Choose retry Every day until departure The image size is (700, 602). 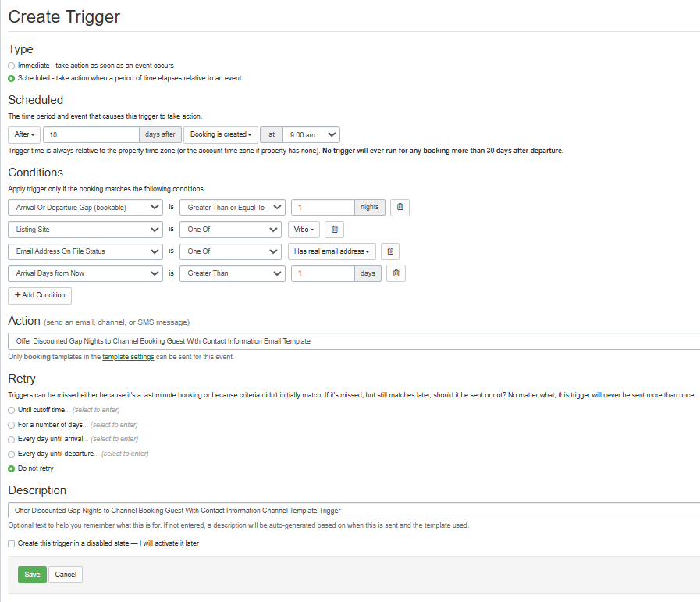12,454
